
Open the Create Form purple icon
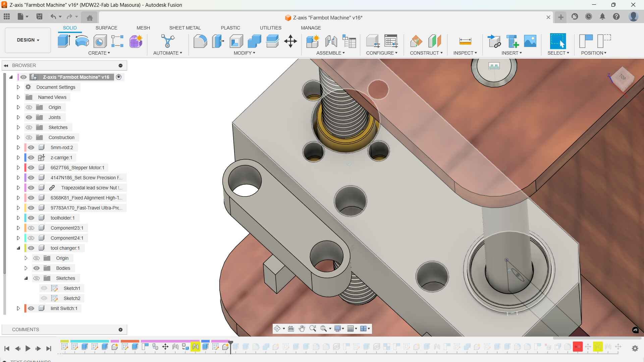click(136, 41)
